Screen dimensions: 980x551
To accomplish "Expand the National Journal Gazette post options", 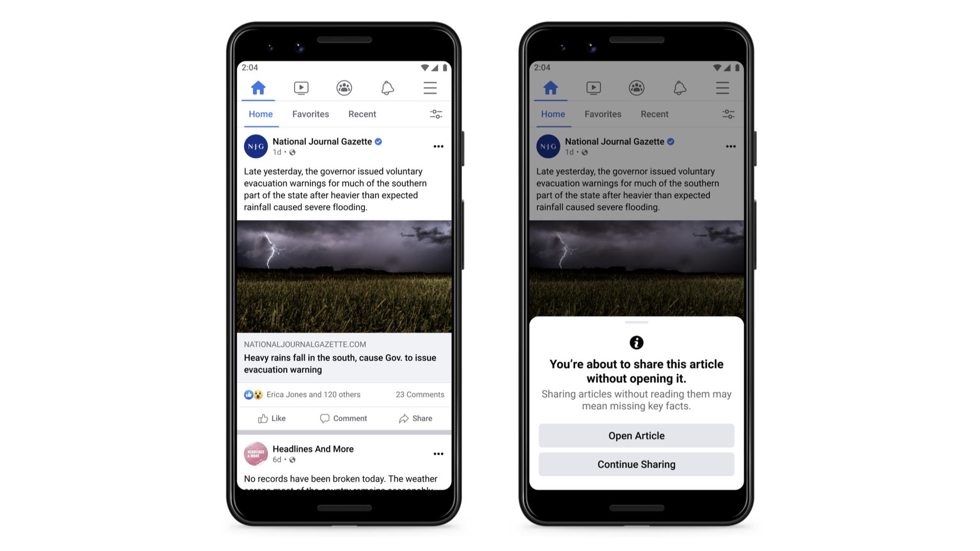I will coord(438,146).
